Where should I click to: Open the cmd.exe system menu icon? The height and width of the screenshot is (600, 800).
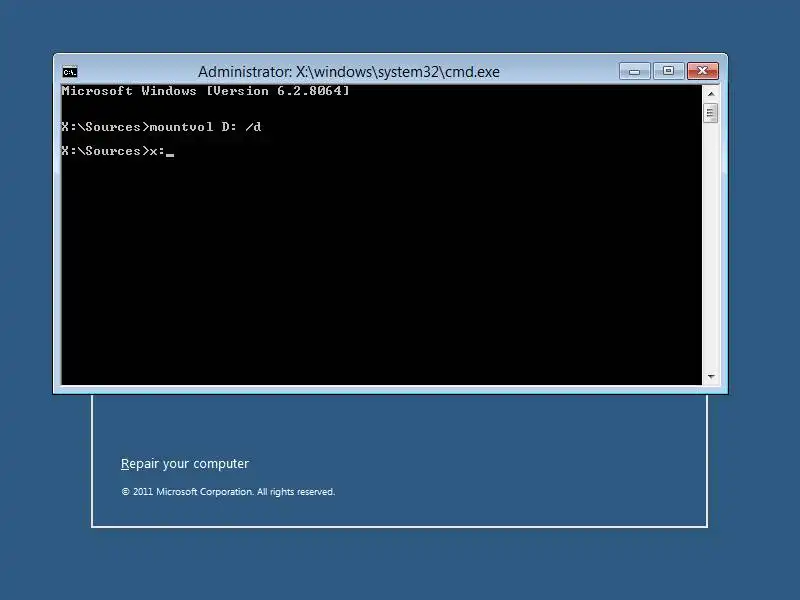click(x=70, y=72)
